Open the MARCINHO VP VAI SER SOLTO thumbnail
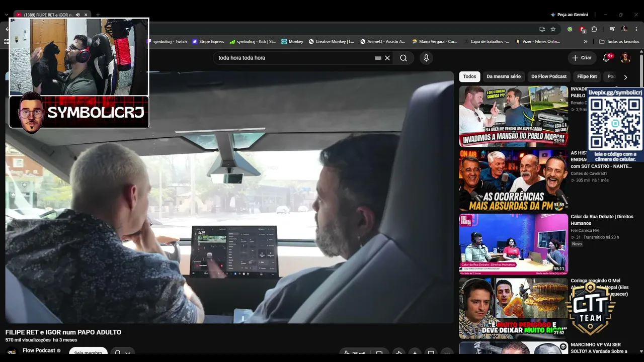Image resolution: width=644 pixels, height=362 pixels. pos(513,348)
